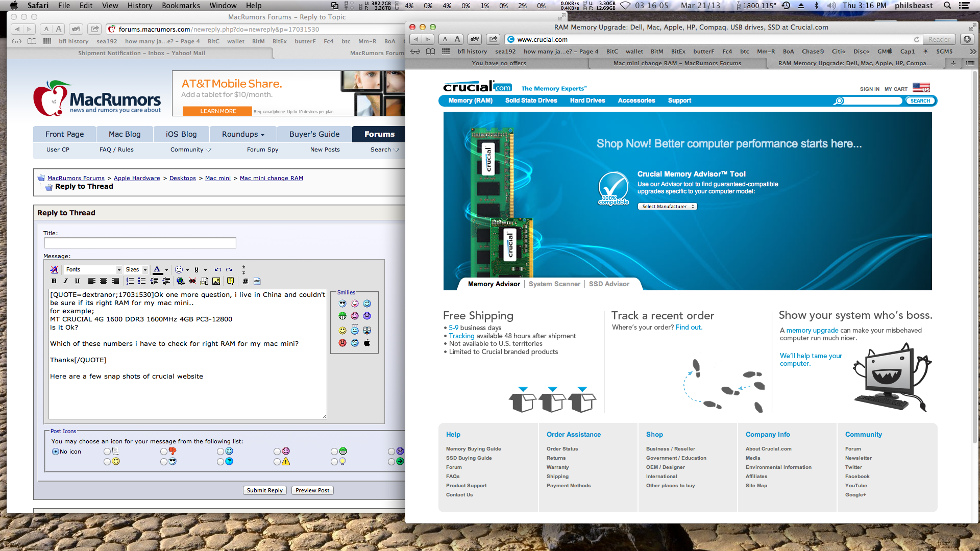980x551 pixels.
Task: Open the Mac mini change RAM breadcrumb link
Action: click(x=272, y=178)
